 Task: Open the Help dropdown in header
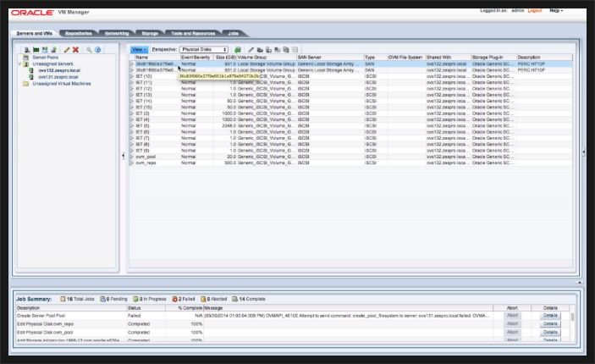(x=556, y=11)
